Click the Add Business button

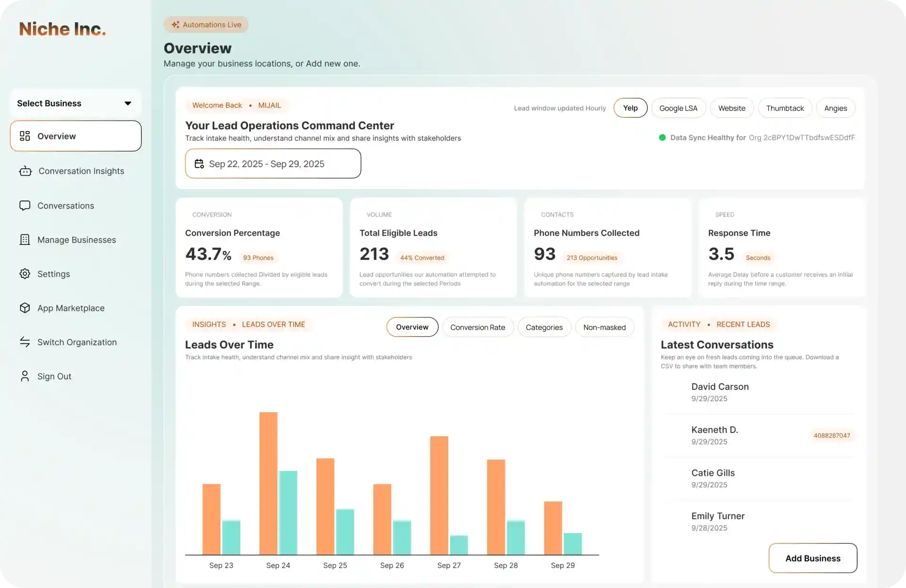coord(813,558)
